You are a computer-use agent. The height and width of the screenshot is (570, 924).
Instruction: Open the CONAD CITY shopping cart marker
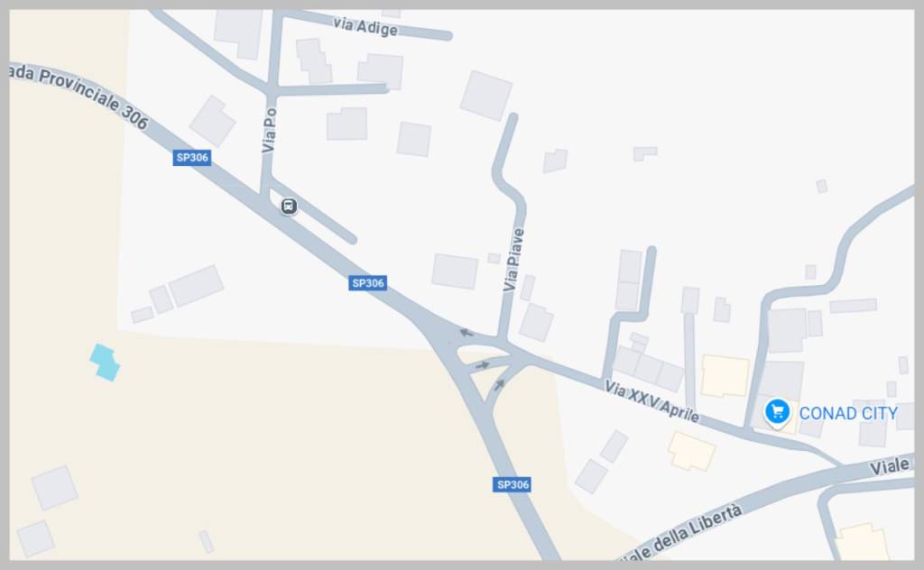click(777, 412)
